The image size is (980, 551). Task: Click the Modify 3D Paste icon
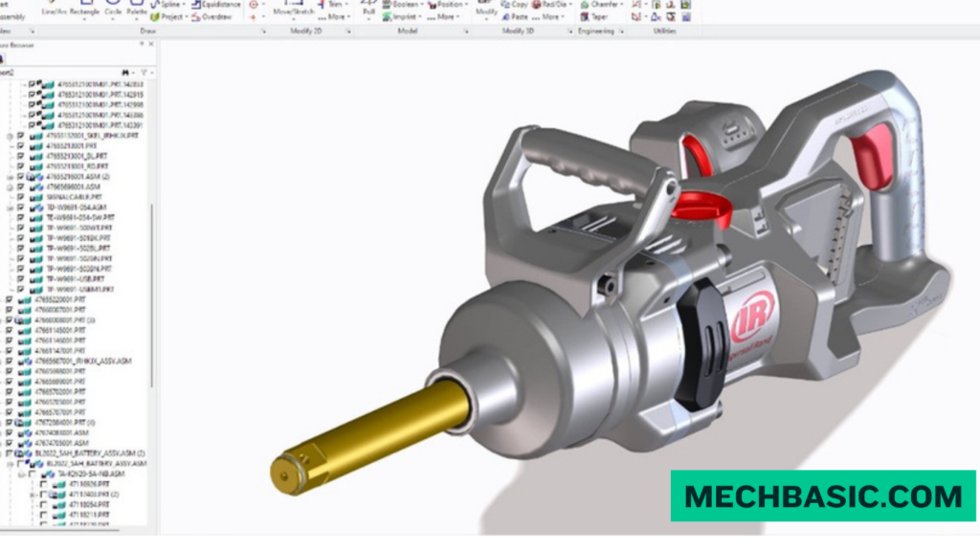point(505,17)
